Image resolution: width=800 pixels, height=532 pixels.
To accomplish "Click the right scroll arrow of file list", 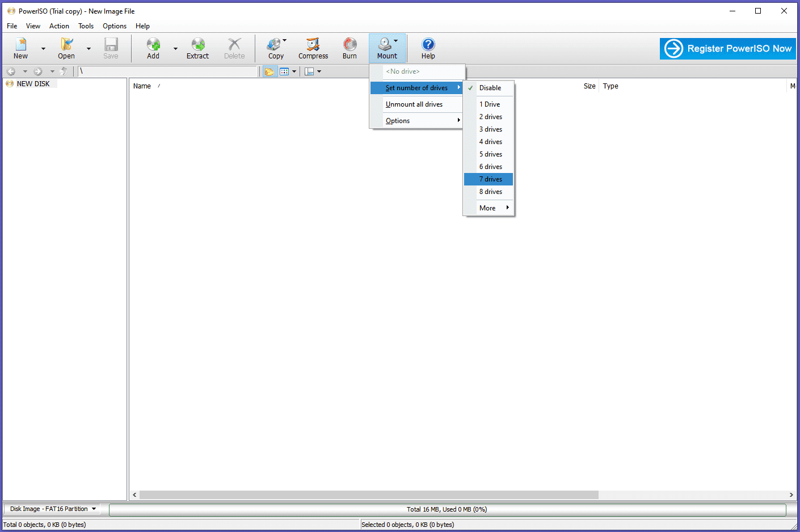I will (791, 495).
